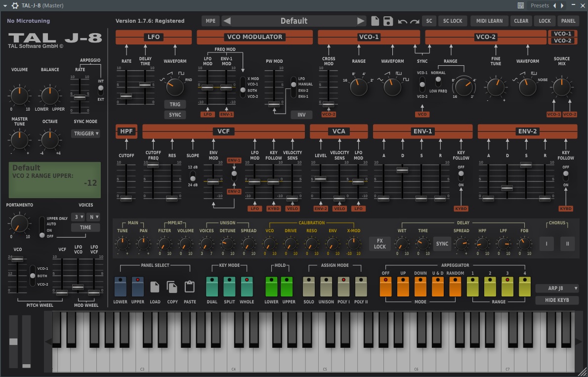Go to previous preset with left arrow
Viewport: 588px width, 377px height.
coord(227,21)
